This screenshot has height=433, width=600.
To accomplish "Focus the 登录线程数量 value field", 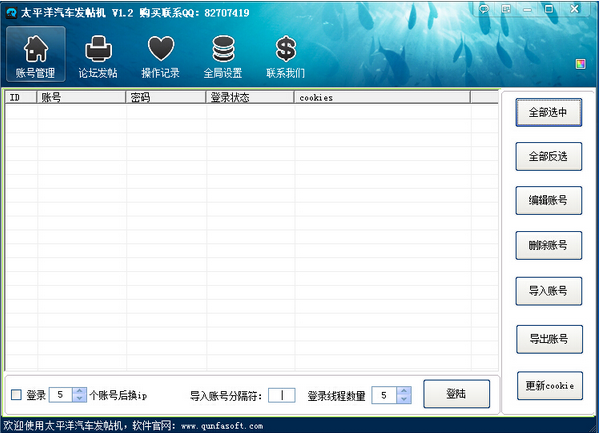I will pyautogui.click(x=384, y=395).
